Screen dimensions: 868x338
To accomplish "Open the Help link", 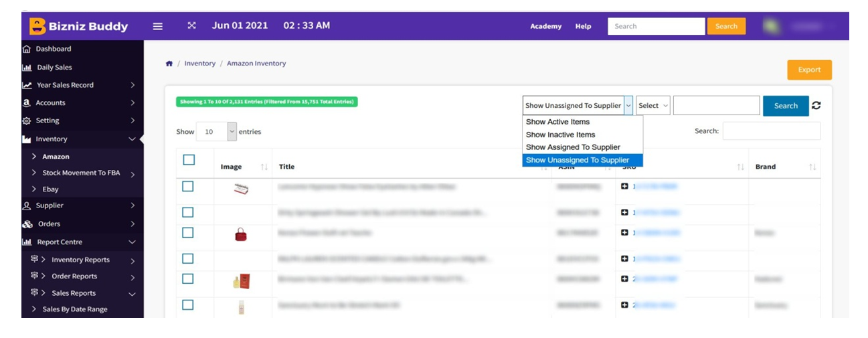I will [583, 26].
